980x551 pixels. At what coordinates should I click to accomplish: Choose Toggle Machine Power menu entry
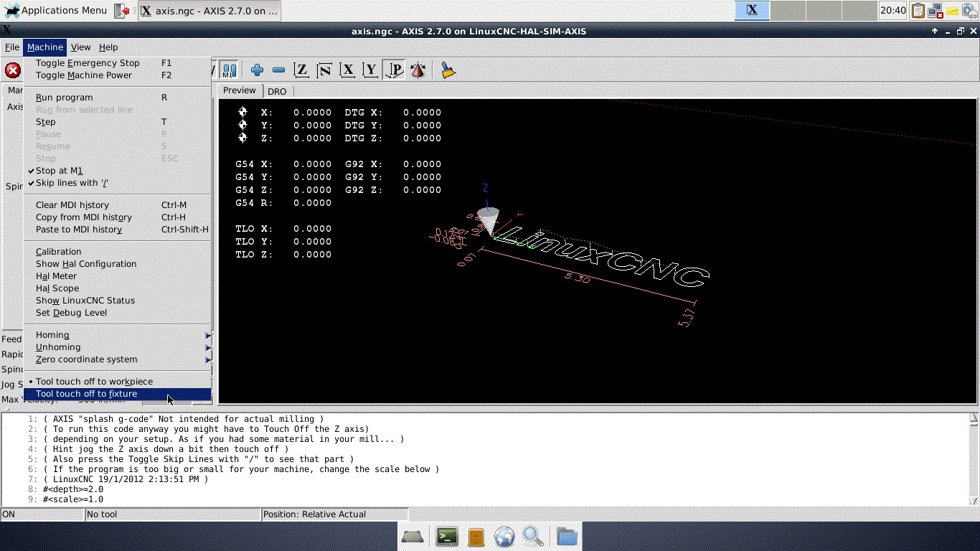click(118, 75)
